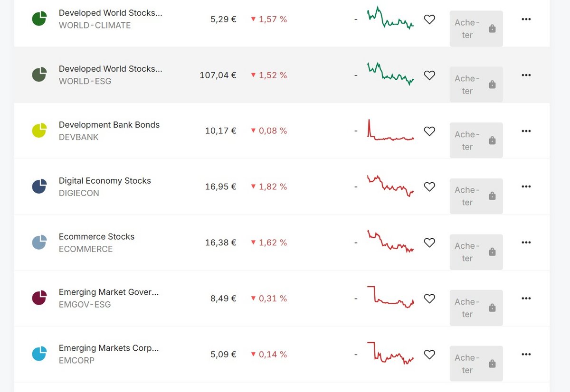Click the ECOMMERCE gray-blue pie chart icon
This screenshot has width=570, height=392.
point(39,243)
